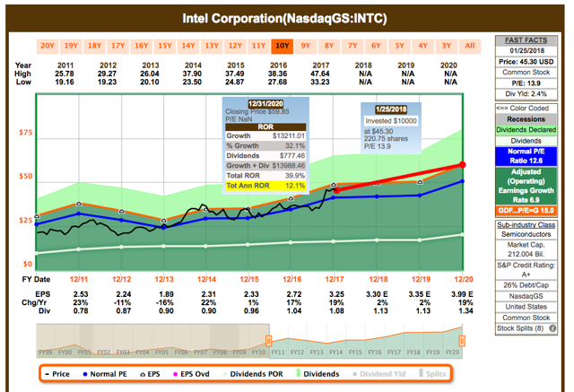Switch to the 9Y range
This screenshot has width=574, height=392.
coord(306,46)
